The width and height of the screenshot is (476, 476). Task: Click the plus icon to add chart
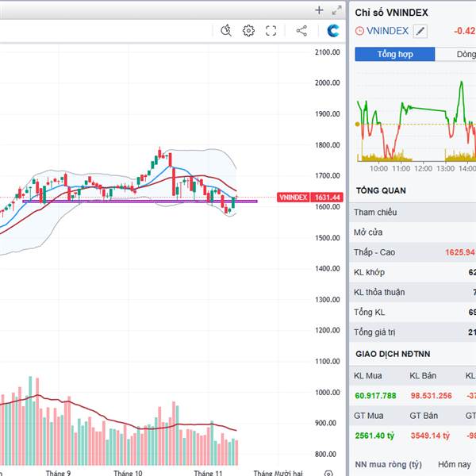pos(319,10)
